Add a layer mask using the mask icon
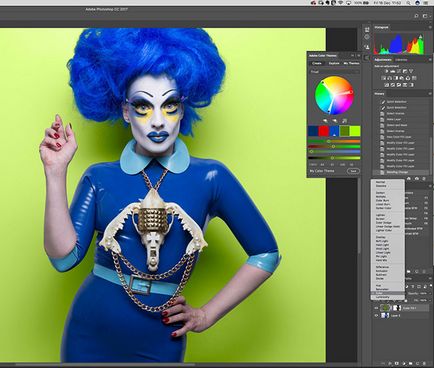Image resolution: width=434 pixels, height=368 pixels. 397,363
